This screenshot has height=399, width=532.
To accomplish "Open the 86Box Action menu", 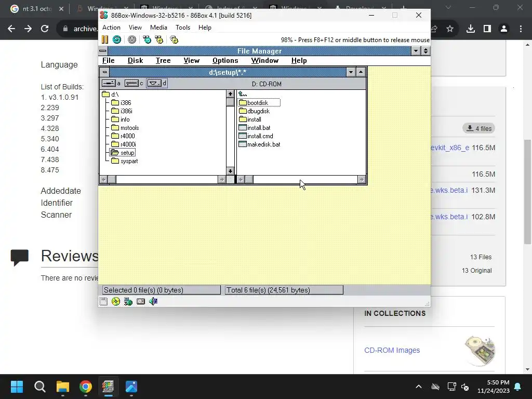I will coord(111,28).
